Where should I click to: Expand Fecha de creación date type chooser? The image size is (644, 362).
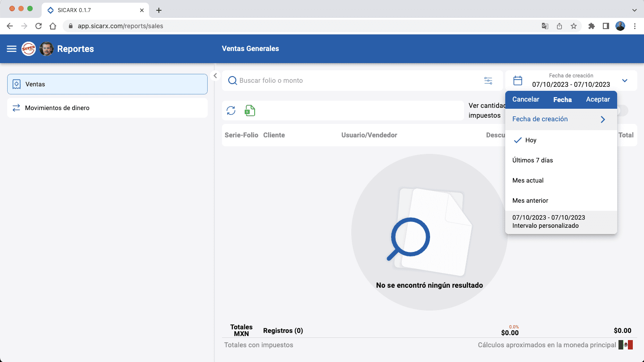(x=561, y=119)
